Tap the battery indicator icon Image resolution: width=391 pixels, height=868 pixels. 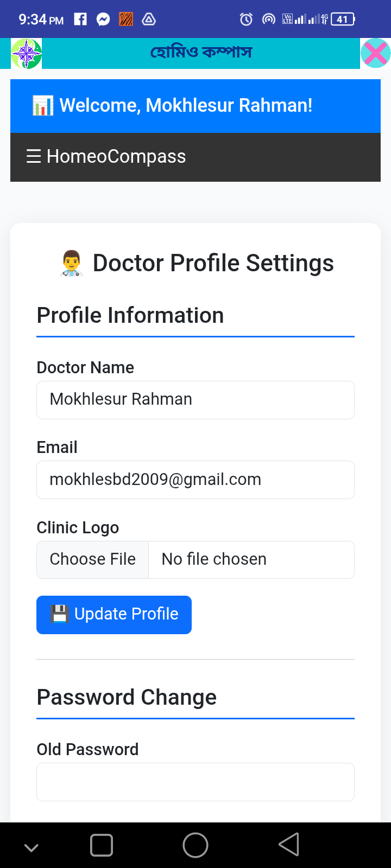(343, 20)
